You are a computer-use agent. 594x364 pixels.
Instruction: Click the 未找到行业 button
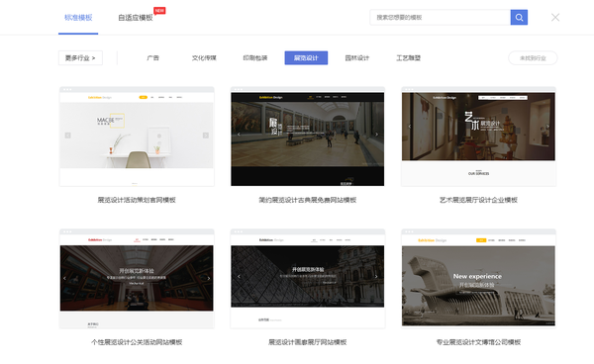pos(533,58)
